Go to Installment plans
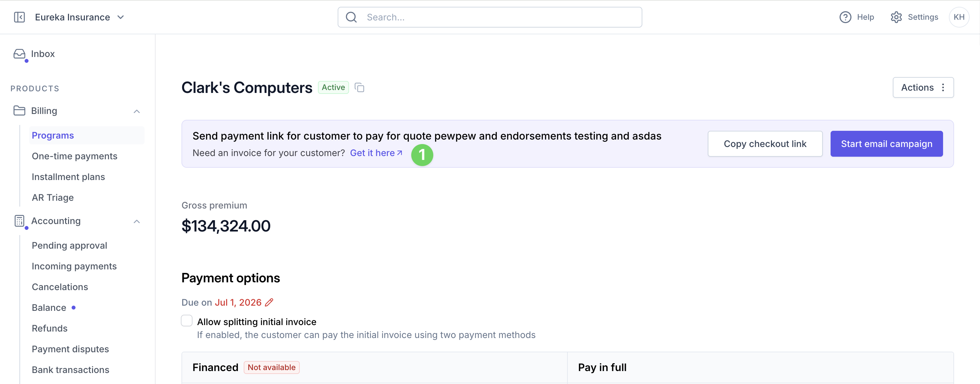This screenshot has width=980, height=384. (68, 177)
